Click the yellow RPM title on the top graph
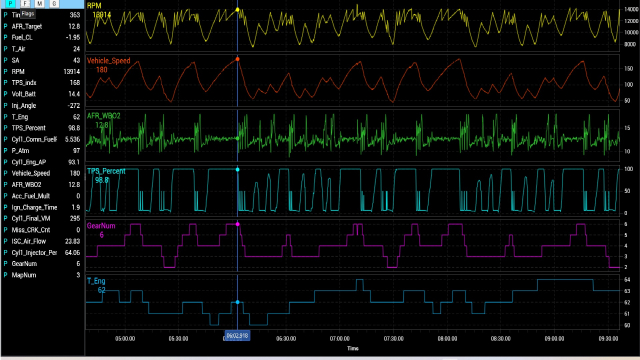This screenshot has height=360, width=640. 94,6
